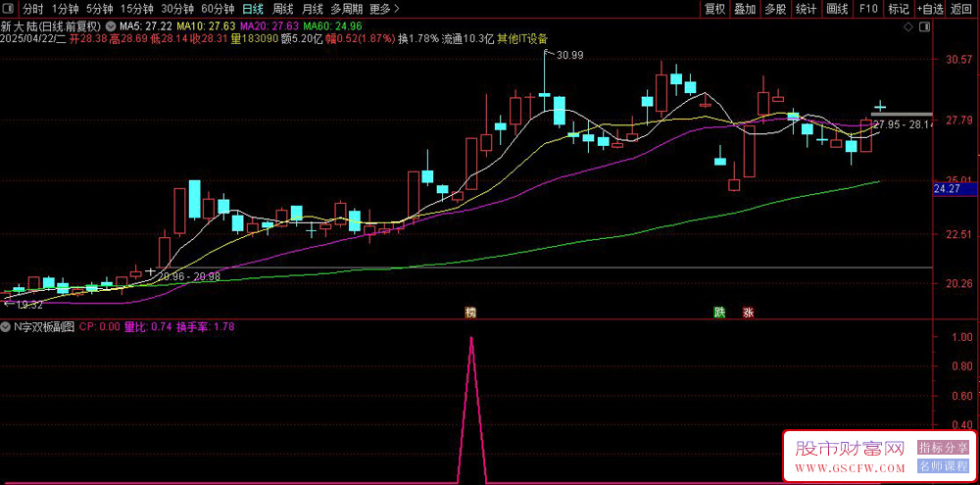The height and width of the screenshot is (485, 980).
Task: Click the date 2025/04/22/二 text
Action: pos(33,39)
